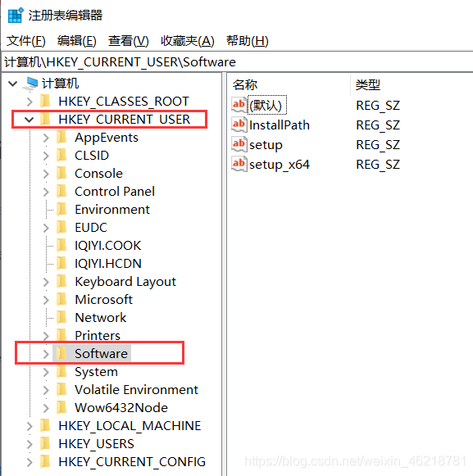Click the CLSID folder icon
The image size is (473, 476).
pos(61,155)
